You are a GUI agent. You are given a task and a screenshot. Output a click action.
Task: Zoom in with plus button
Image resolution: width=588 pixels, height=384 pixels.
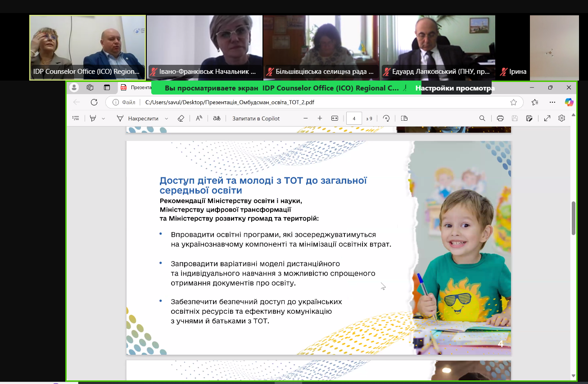(x=320, y=118)
